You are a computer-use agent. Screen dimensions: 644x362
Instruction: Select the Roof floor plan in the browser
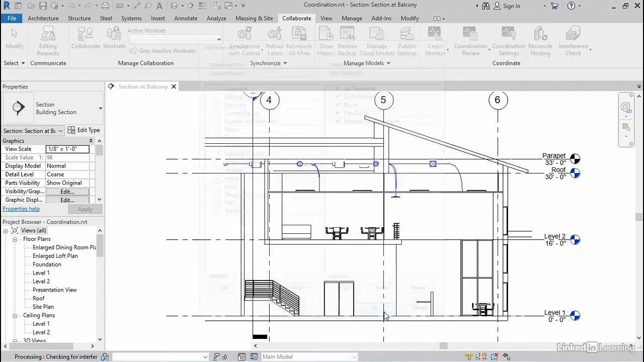click(x=39, y=298)
